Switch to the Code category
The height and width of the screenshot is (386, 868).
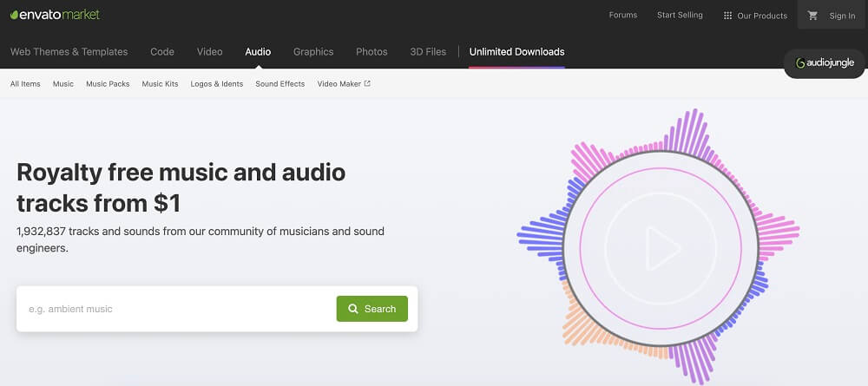162,52
